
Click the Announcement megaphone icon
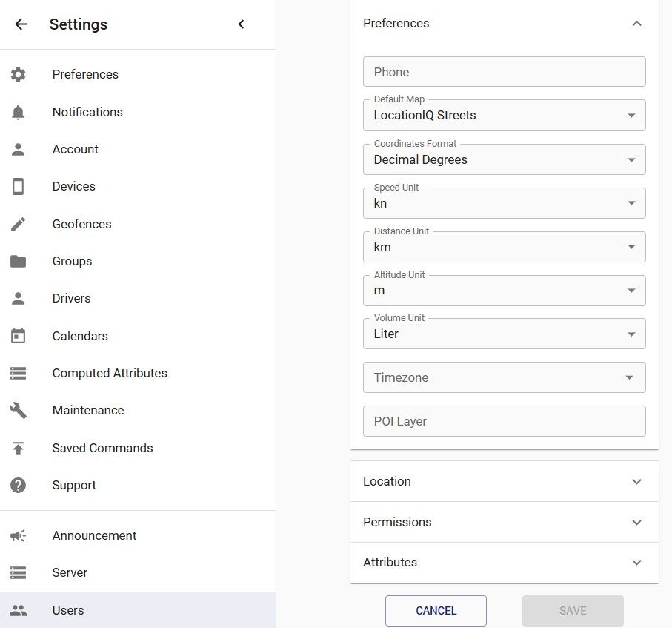19,535
